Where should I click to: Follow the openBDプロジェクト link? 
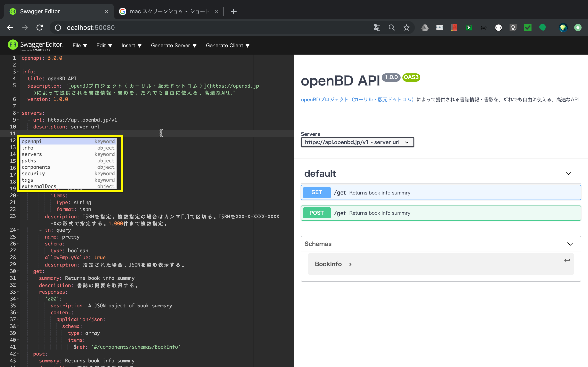(x=358, y=100)
